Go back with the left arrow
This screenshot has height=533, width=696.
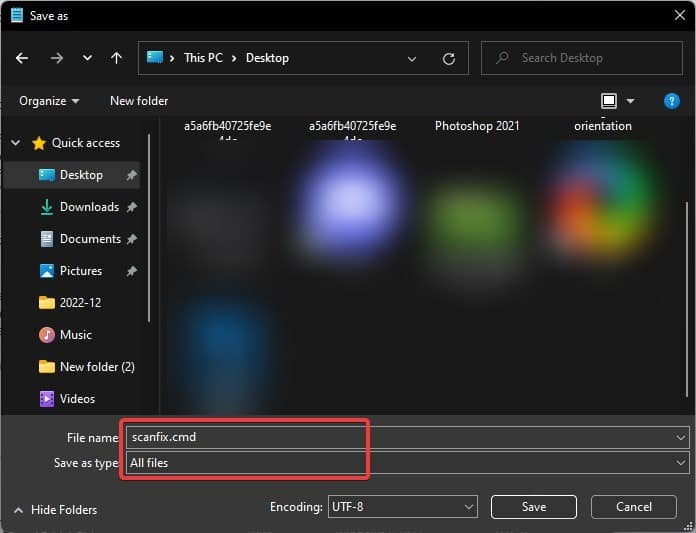tap(22, 58)
